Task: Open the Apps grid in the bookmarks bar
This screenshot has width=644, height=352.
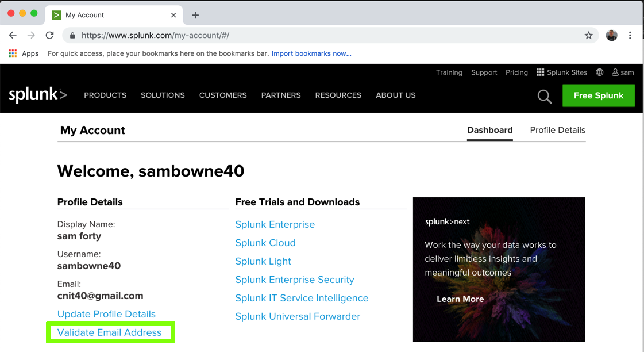Action: 24,53
